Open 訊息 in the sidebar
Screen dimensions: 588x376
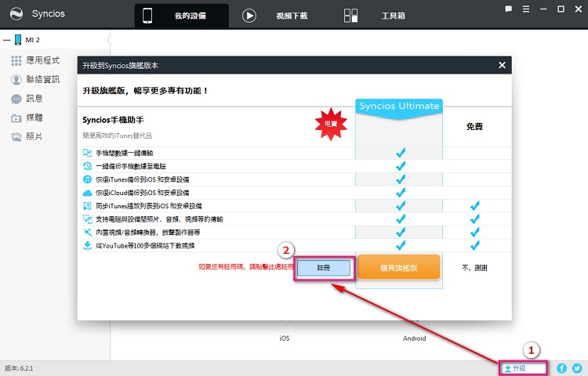click(x=34, y=99)
